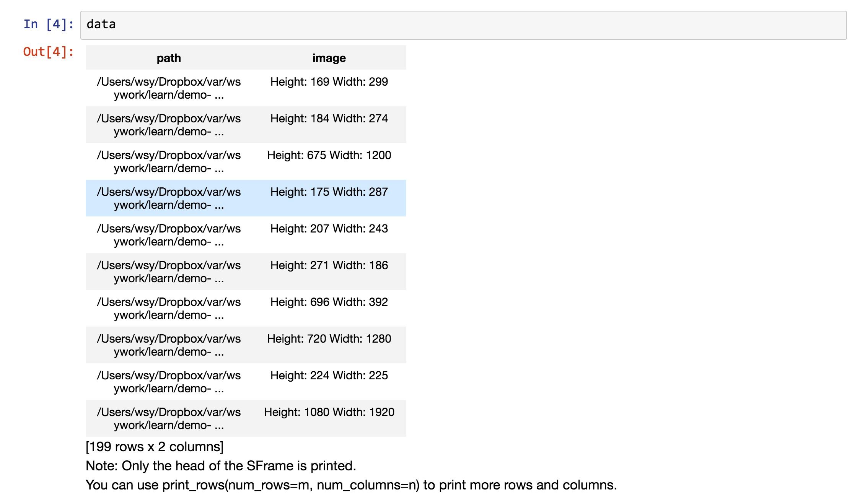Click the In [4] prompt label
The width and height of the screenshot is (860, 504).
coord(49,24)
